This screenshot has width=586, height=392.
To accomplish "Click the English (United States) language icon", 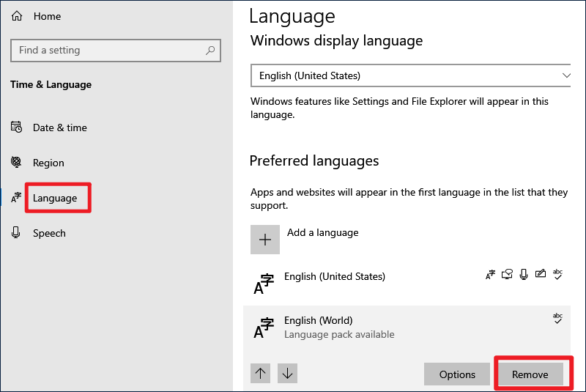I will (x=264, y=284).
